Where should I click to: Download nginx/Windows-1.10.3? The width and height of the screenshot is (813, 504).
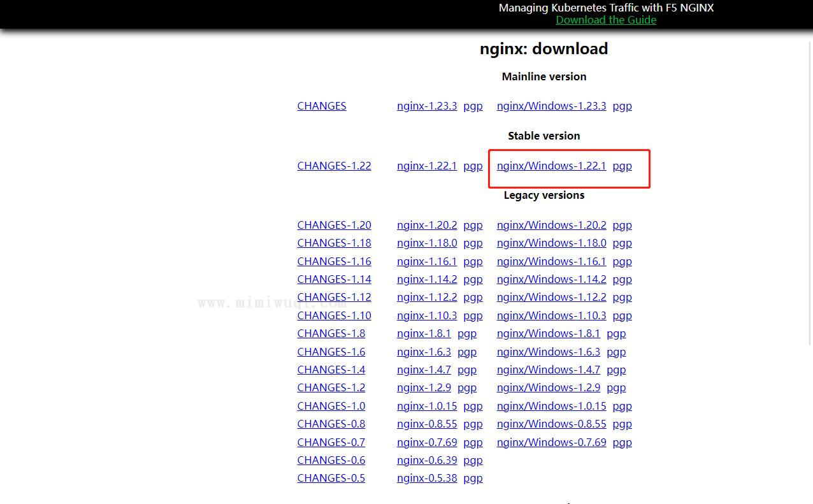(552, 315)
